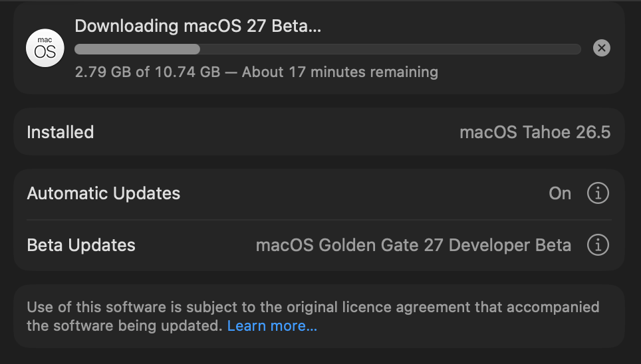Screen dimensions: 641x364
Task: Click the About 17 minutes remaining text
Action: coord(340,72)
